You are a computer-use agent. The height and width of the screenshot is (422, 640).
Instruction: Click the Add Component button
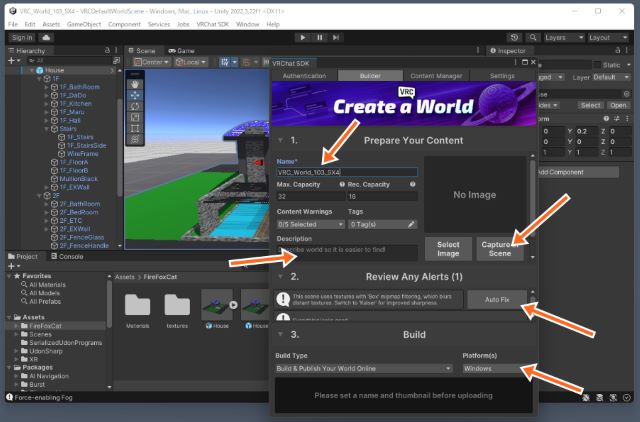coord(578,172)
